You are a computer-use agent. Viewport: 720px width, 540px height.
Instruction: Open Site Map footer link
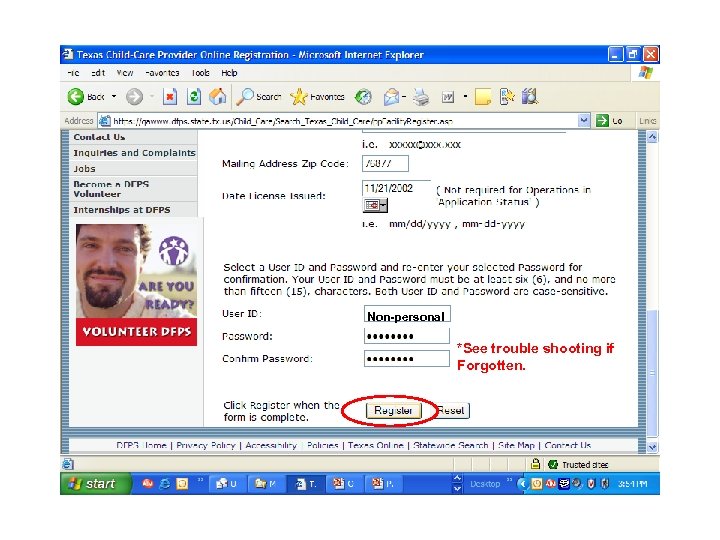click(x=517, y=445)
